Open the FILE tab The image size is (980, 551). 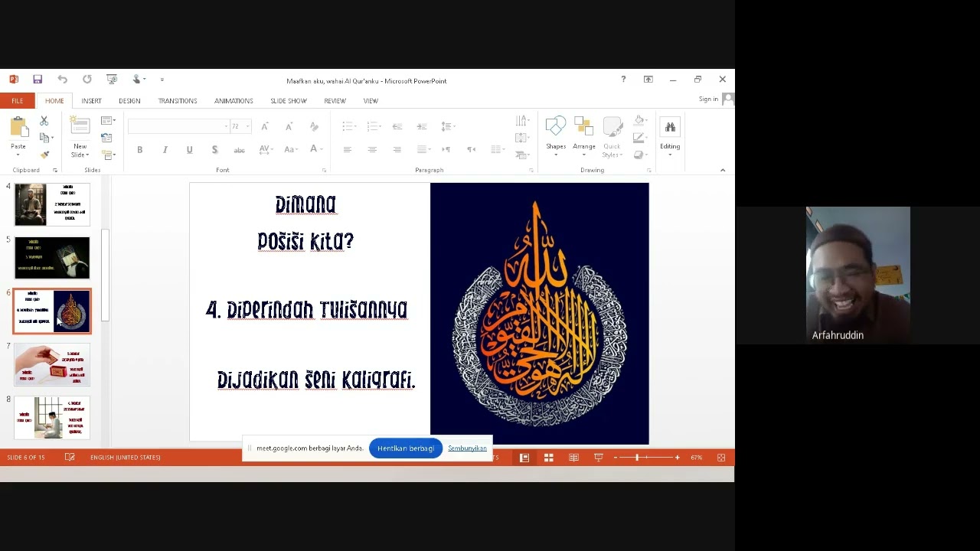pyautogui.click(x=17, y=101)
